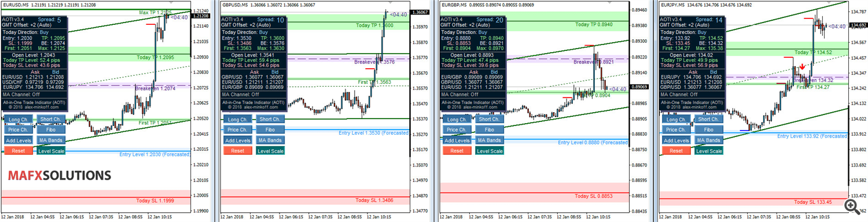Click Short Ch. button on EURUSD chart

51,120
